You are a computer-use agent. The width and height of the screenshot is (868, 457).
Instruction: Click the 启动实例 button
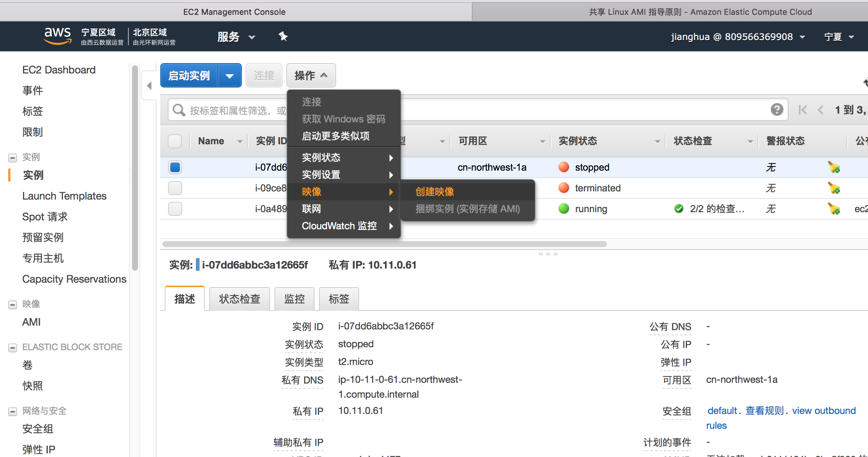pos(189,76)
